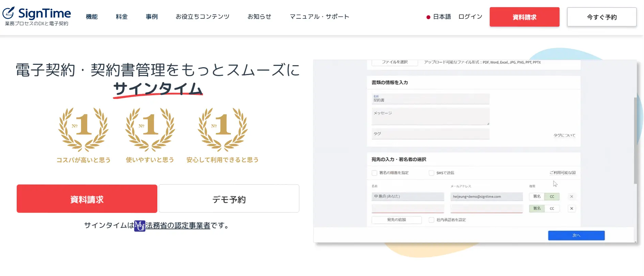
Task: Remove the first recipient row with X
Action: point(571,197)
